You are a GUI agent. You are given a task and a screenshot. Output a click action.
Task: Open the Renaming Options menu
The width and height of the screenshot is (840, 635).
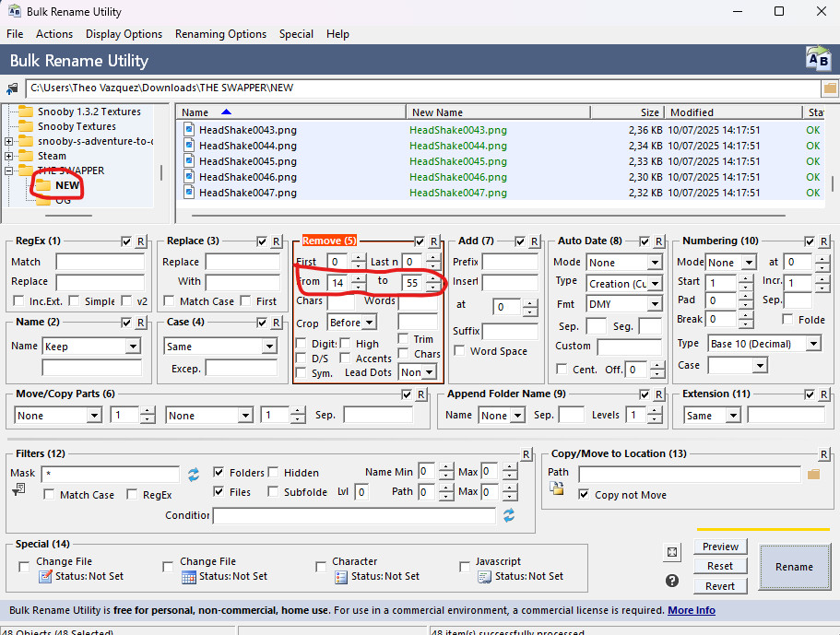tap(220, 34)
